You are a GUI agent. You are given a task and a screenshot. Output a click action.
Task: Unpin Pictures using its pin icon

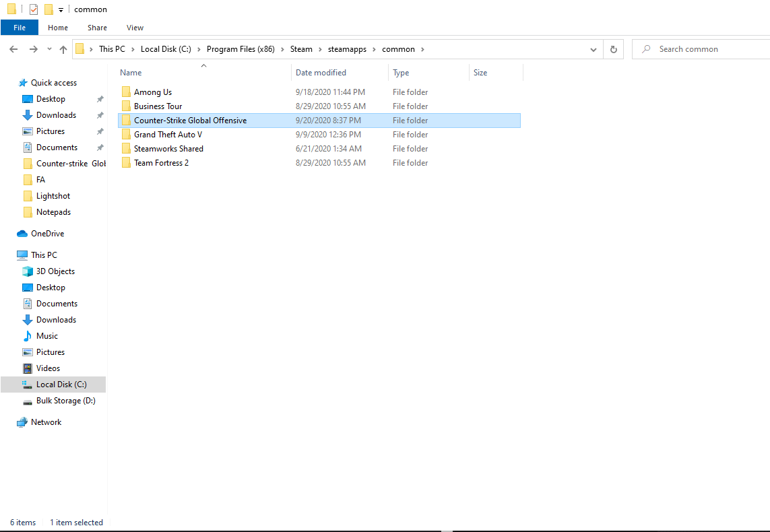100,131
